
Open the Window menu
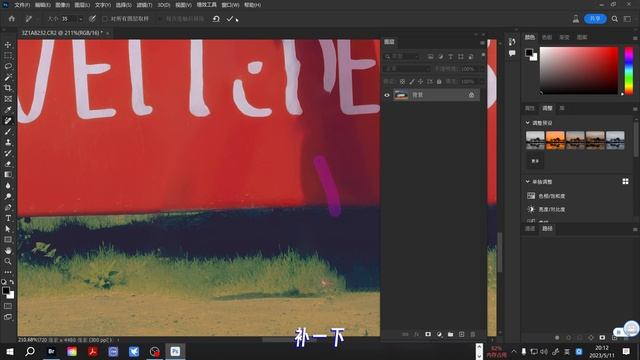(230, 5)
